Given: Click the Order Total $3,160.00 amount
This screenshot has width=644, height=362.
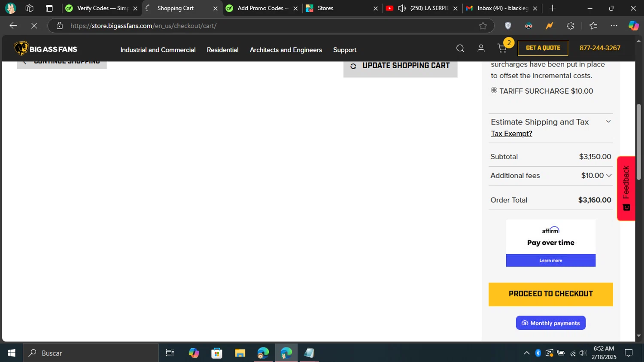Looking at the screenshot, I should (x=595, y=200).
